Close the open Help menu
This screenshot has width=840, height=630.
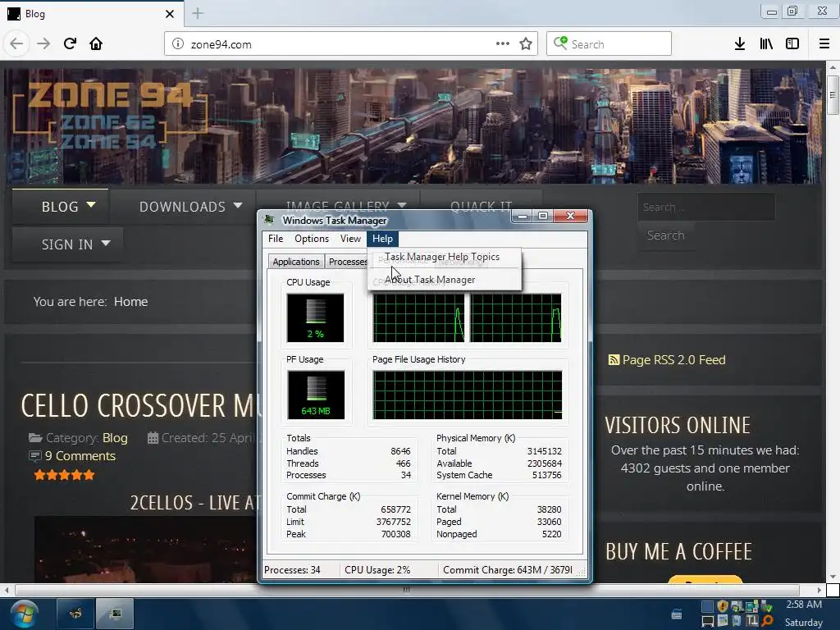(x=382, y=239)
